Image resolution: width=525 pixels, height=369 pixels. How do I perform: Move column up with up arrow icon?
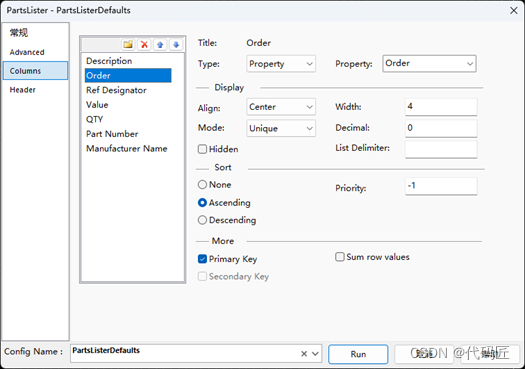tap(160, 44)
